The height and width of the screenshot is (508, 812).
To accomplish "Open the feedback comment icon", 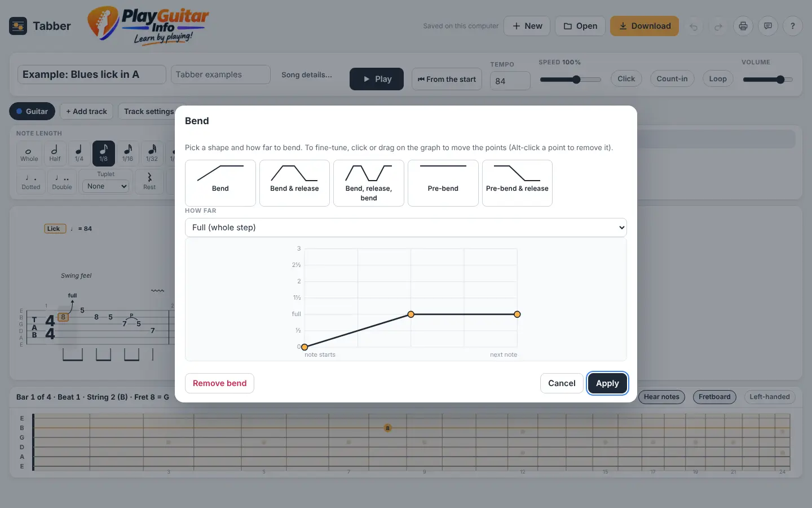I will point(768,26).
